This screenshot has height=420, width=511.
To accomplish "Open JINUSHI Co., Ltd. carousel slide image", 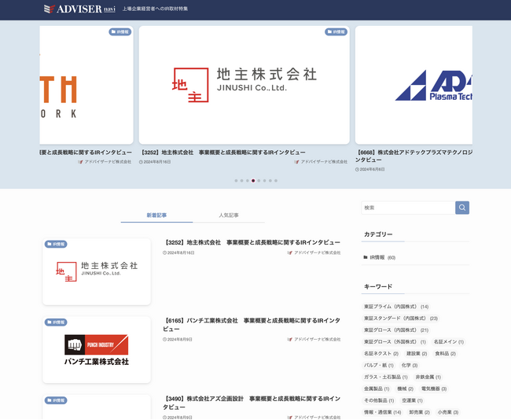I will point(244,85).
